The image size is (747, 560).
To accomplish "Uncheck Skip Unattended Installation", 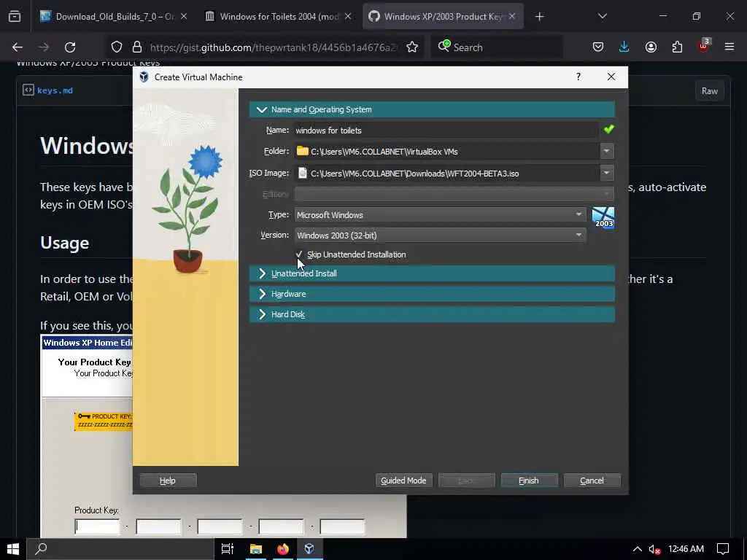I will coord(299,254).
